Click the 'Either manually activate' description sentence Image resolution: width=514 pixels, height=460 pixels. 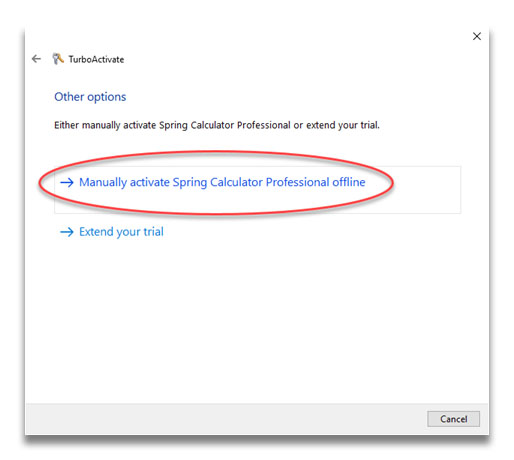(217, 125)
